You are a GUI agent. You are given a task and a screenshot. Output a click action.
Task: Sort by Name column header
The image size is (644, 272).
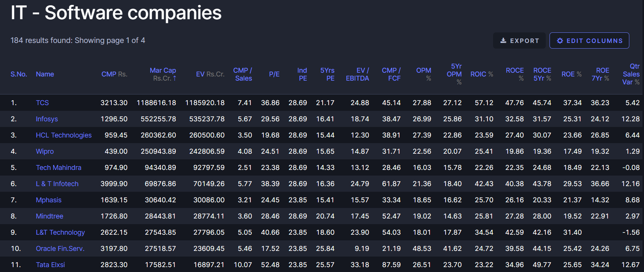point(45,74)
